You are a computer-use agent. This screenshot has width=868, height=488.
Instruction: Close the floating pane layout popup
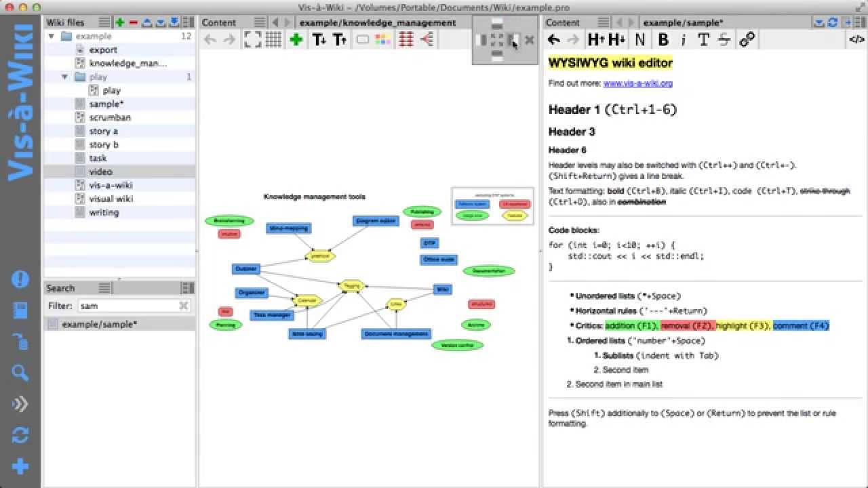point(530,40)
